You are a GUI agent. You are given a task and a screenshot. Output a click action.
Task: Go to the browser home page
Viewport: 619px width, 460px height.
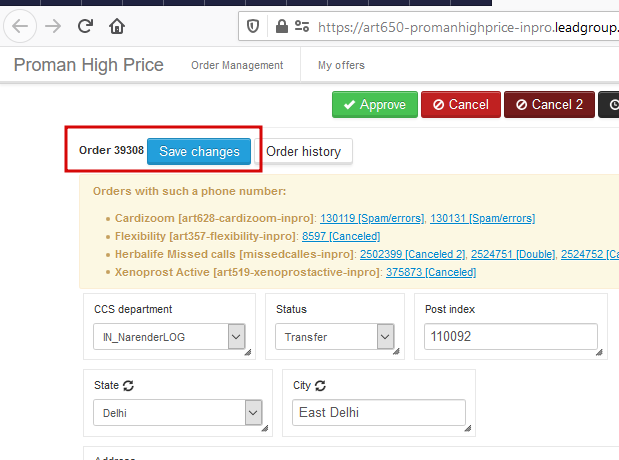117,26
